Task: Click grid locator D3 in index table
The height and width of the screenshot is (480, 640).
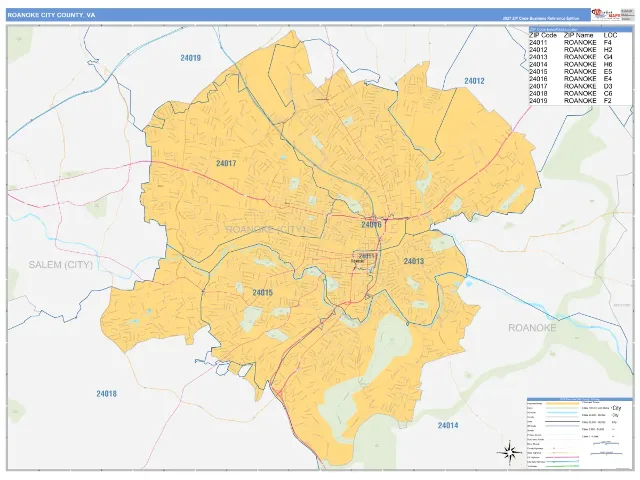Action: click(x=608, y=86)
